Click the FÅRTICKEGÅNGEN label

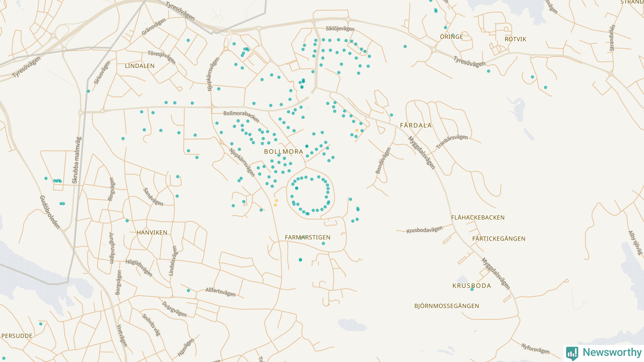point(499,239)
